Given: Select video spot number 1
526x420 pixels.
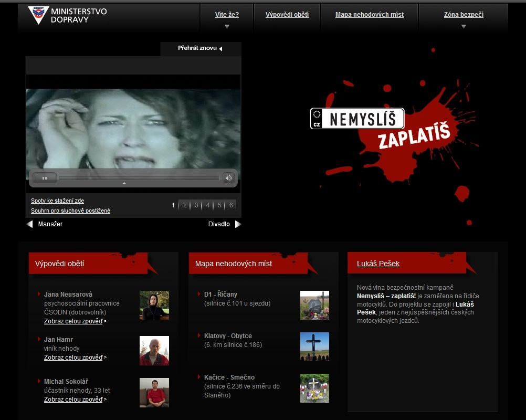Looking at the screenshot, I should pyautogui.click(x=173, y=205).
